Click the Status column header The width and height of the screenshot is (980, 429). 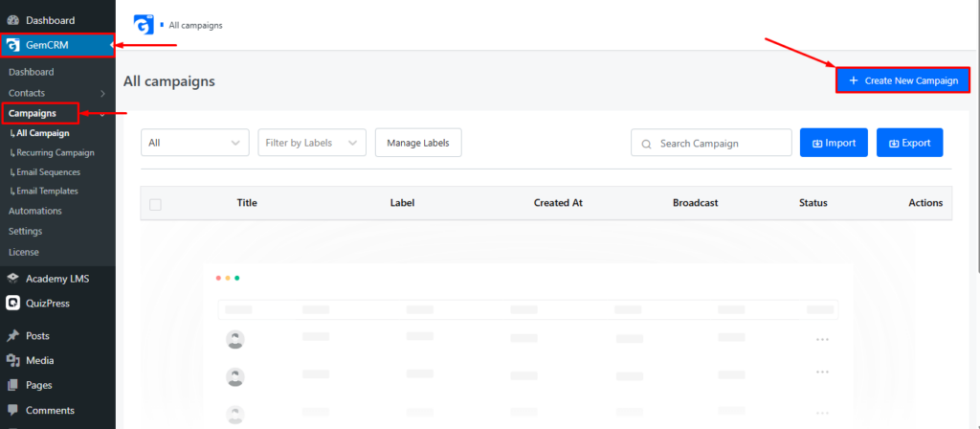pyautogui.click(x=813, y=203)
